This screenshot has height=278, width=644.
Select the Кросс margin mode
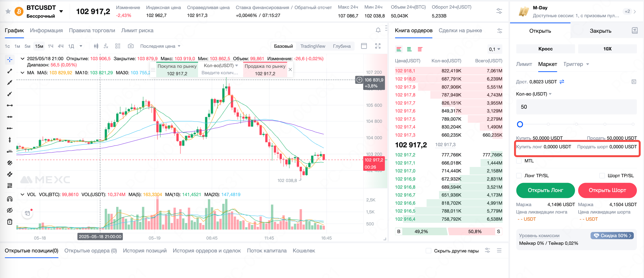(545, 49)
